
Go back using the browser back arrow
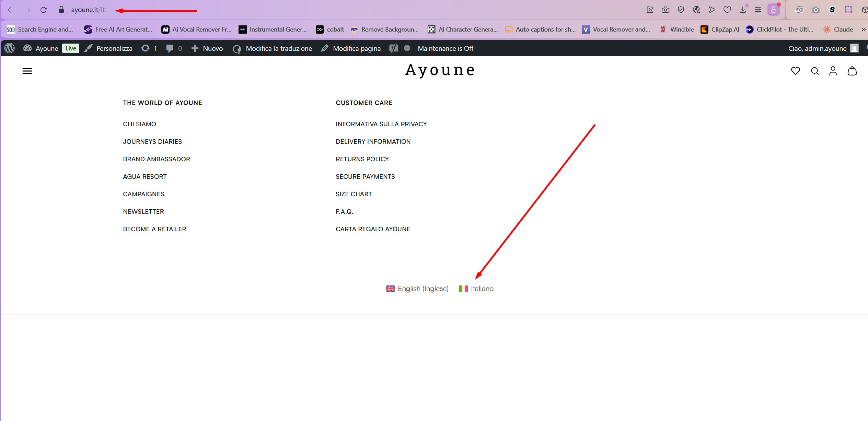[10, 10]
